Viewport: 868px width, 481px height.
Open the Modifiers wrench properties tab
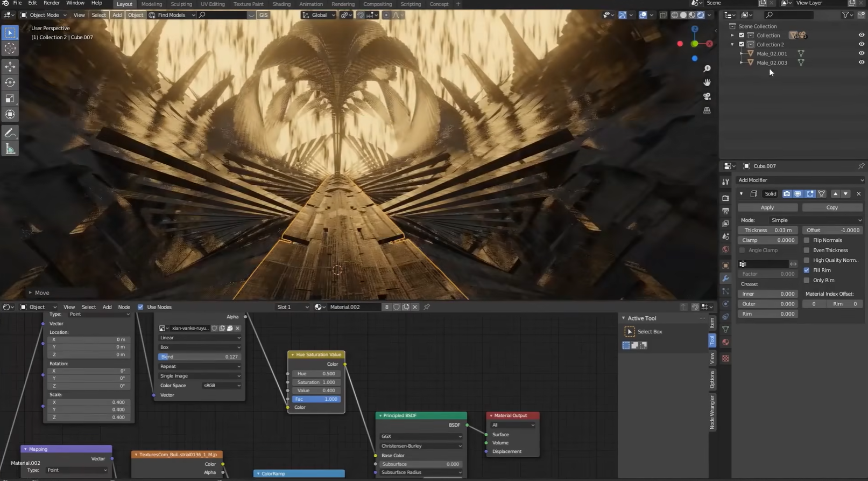[x=726, y=278]
